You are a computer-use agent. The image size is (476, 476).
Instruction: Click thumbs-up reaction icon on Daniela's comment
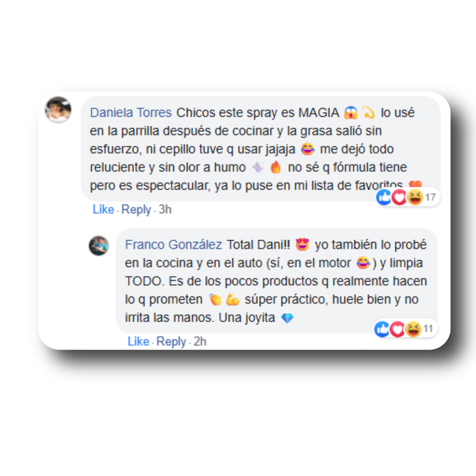[384, 197]
